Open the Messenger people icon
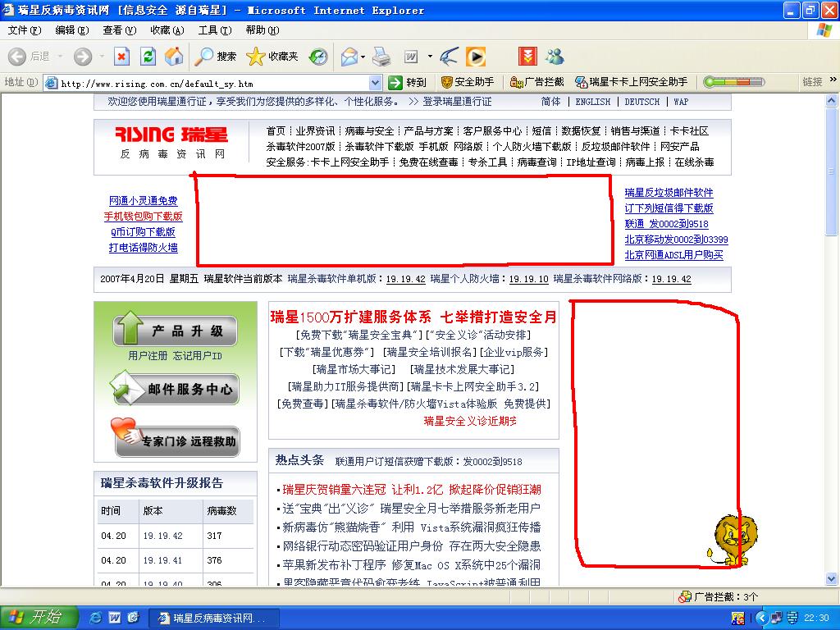The width and height of the screenshot is (840, 630). [555, 57]
